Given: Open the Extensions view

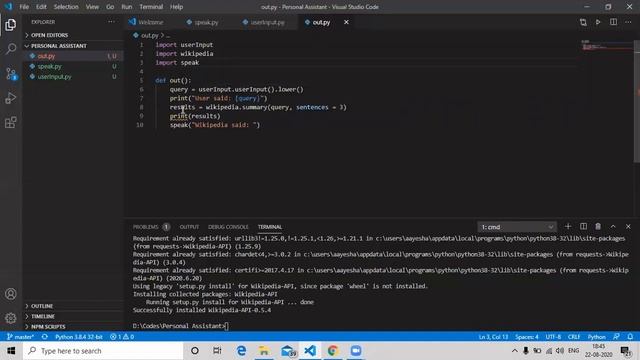Looking at the screenshot, I should click(11, 122).
